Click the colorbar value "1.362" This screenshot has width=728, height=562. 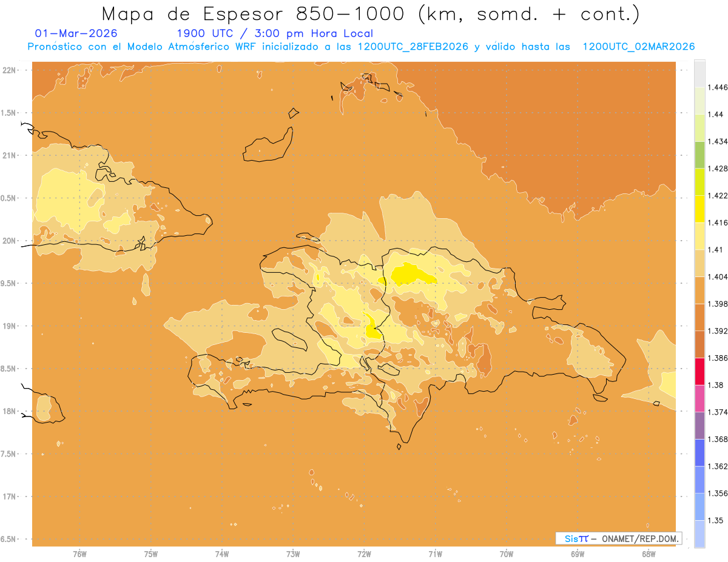tap(718, 466)
